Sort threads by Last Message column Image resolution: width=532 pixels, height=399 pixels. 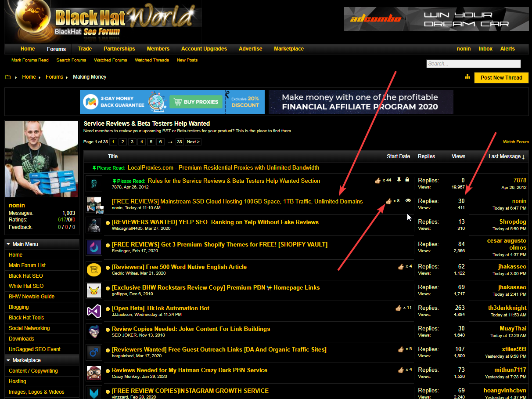tap(507, 156)
